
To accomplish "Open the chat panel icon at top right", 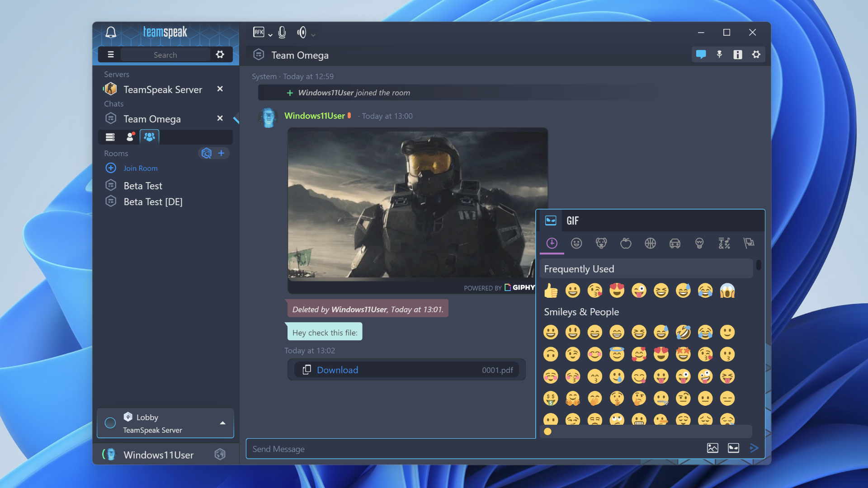I will pos(702,54).
